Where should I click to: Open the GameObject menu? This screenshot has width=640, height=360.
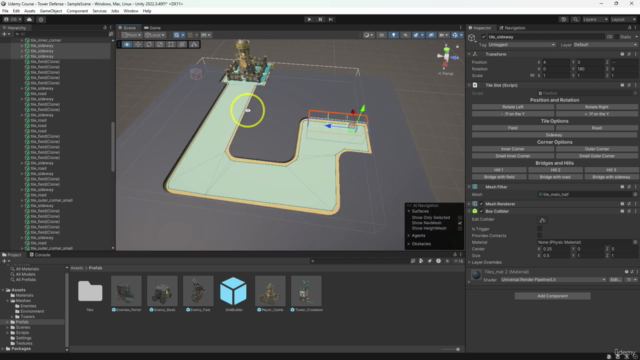[x=51, y=11]
